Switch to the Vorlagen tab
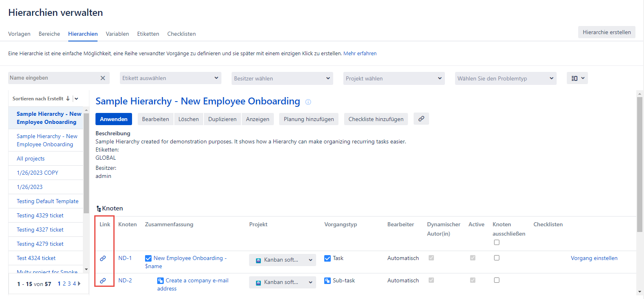 tap(19, 34)
